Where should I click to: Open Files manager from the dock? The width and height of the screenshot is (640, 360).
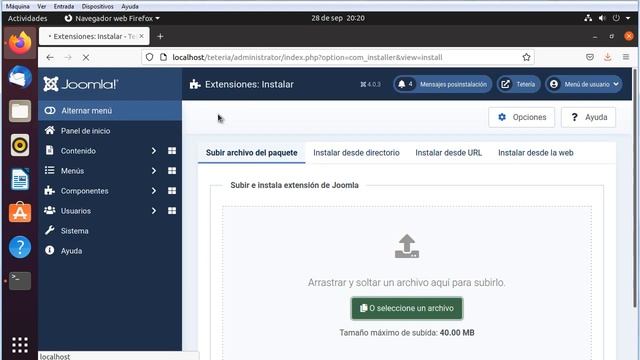tap(20, 111)
